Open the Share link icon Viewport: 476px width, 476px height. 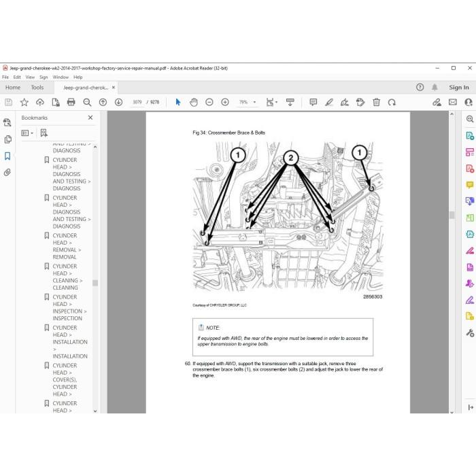(437, 102)
